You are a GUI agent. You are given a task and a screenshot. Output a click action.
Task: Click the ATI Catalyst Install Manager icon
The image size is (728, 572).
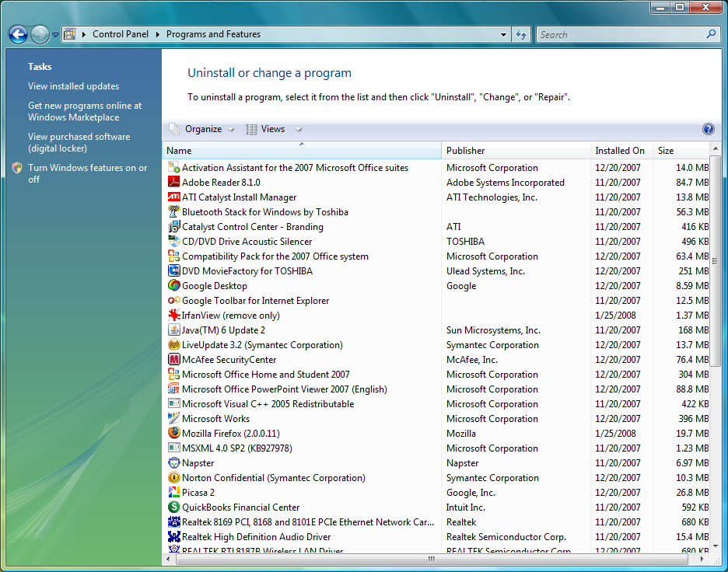pyautogui.click(x=173, y=197)
